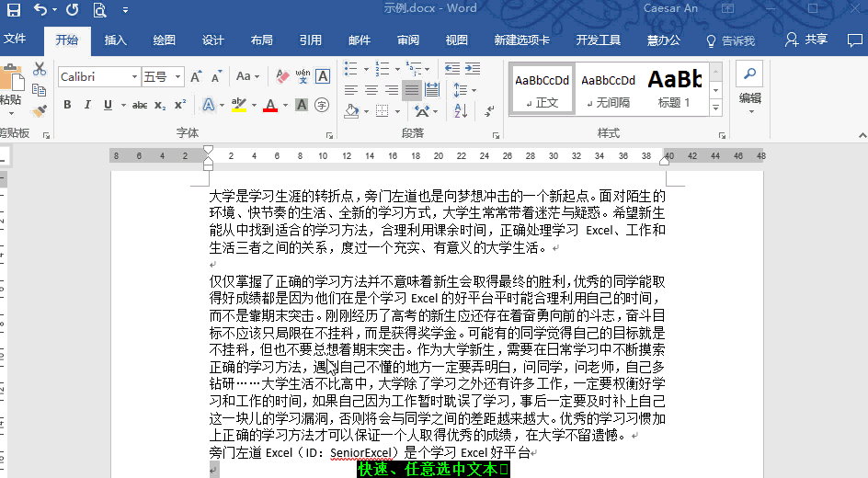Open the comments pane icon
This screenshot has width=868, height=478.
[855, 40]
